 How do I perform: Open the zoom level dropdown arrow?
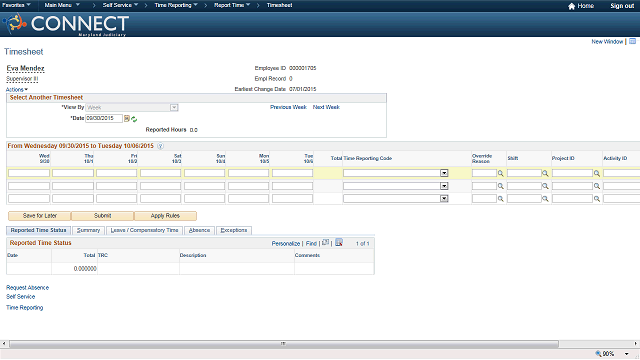627,354
